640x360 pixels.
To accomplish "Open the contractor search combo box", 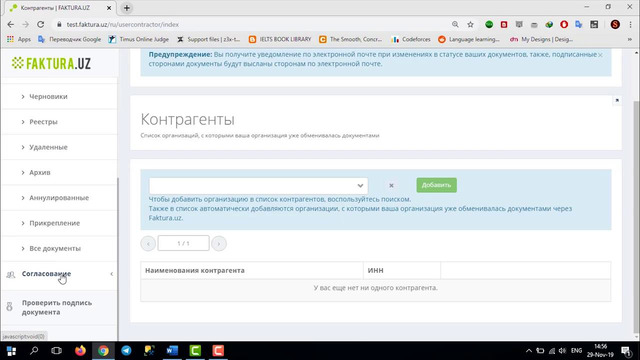I will click(x=258, y=186).
